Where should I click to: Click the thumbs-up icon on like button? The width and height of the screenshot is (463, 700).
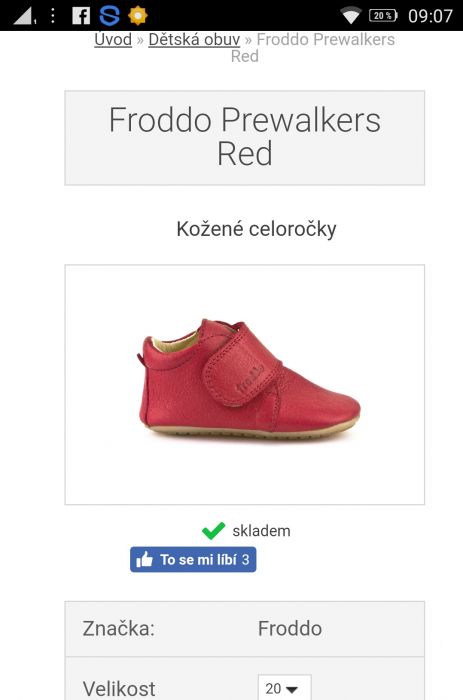[x=144, y=559]
